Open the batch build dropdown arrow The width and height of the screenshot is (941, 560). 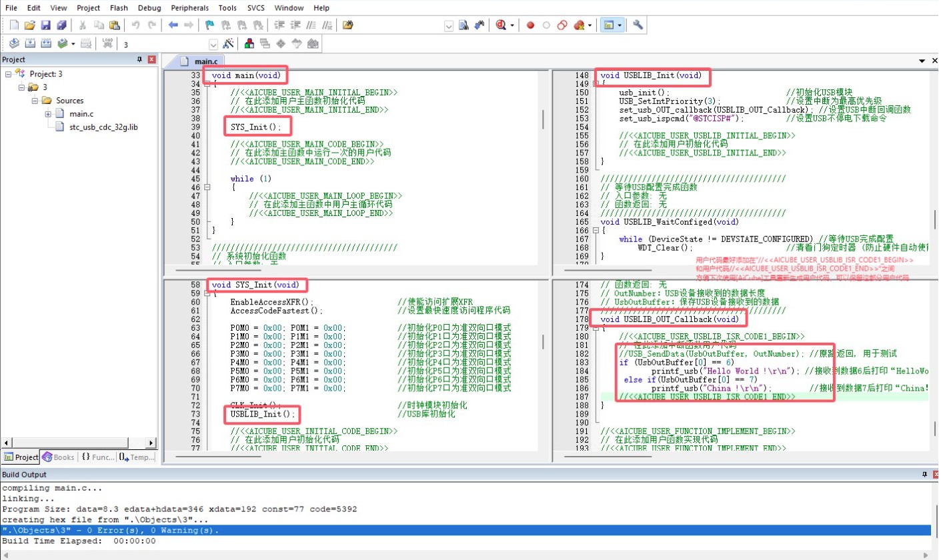pos(73,44)
